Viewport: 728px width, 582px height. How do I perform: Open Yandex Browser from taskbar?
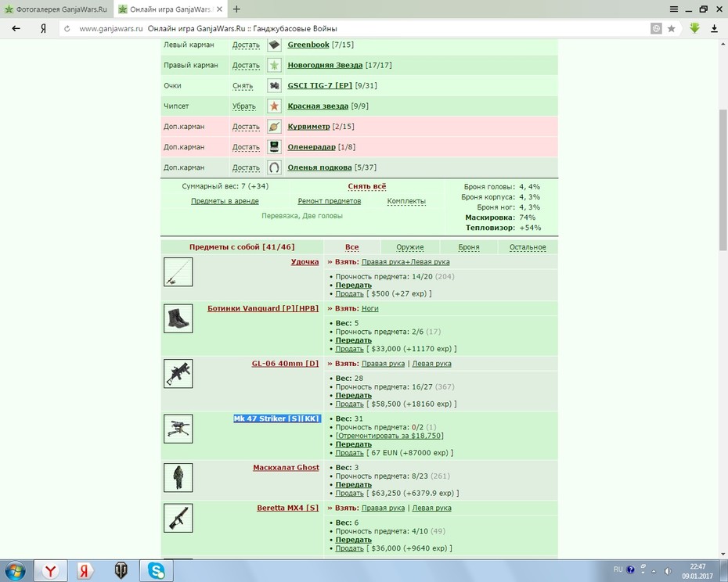[51, 570]
